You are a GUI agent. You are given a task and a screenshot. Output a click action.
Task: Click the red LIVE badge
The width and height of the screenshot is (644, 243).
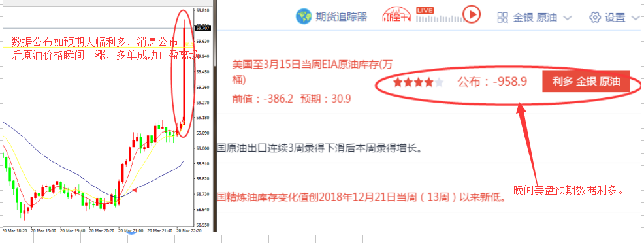click(x=425, y=10)
